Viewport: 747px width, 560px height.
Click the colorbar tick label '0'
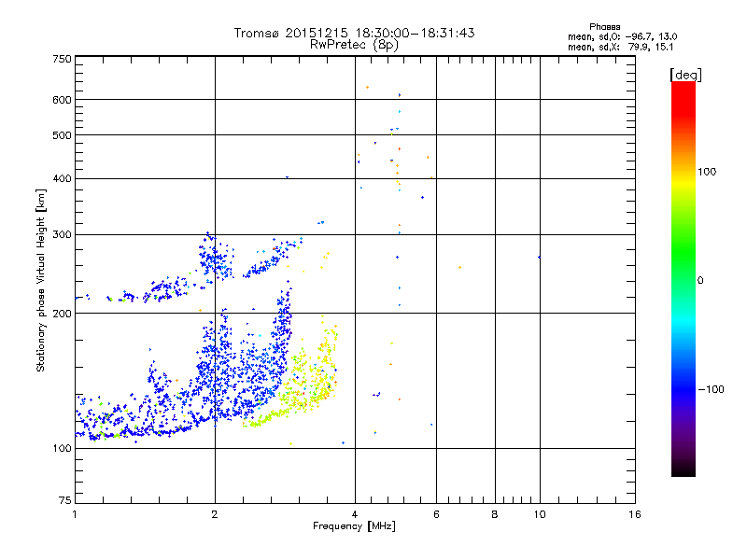(699, 281)
